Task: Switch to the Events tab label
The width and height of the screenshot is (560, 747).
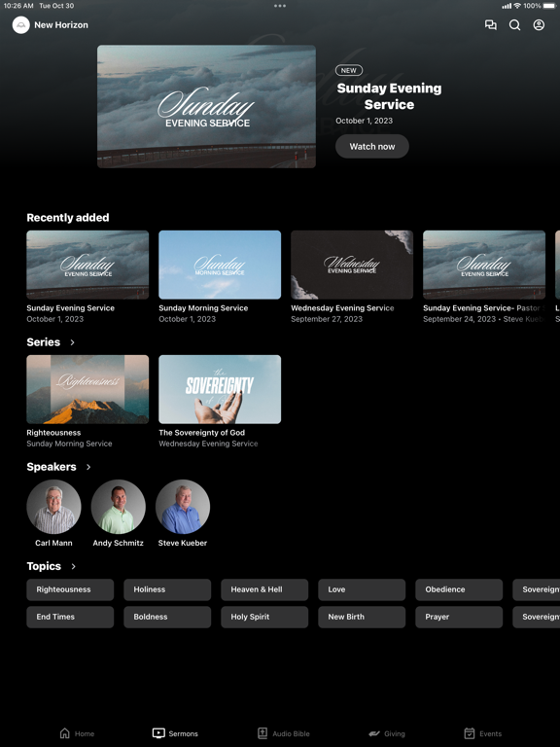Action: tap(490, 733)
